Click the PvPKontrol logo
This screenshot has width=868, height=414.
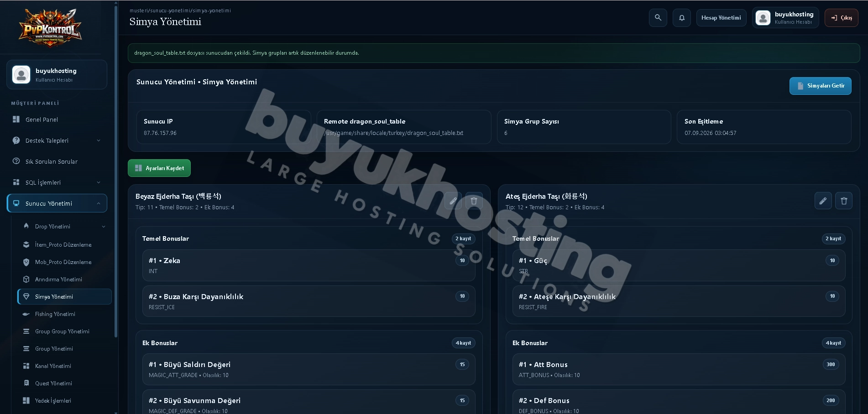point(50,27)
